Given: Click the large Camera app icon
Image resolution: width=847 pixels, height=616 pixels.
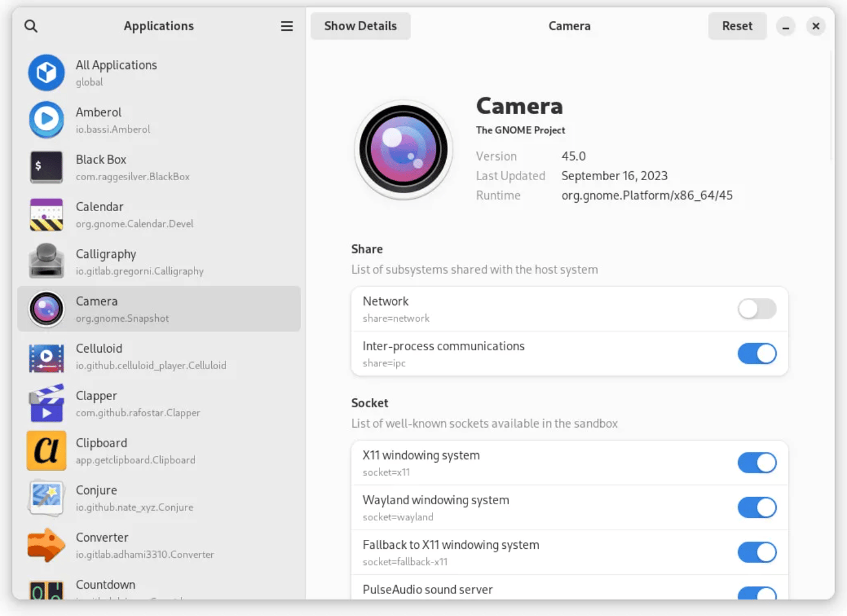Looking at the screenshot, I should 403,150.
